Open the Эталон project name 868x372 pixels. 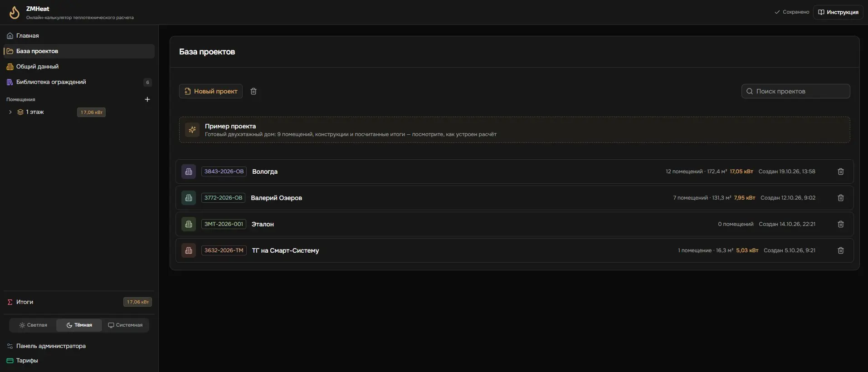coord(263,224)
